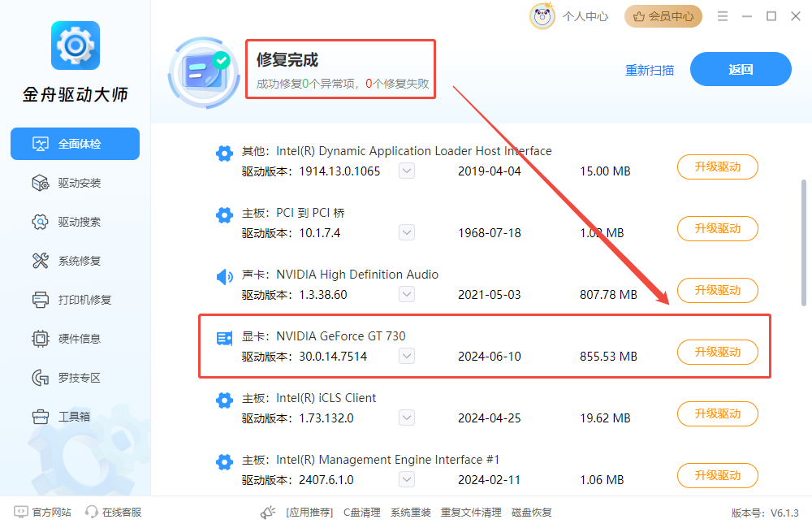The width and height of the screenshot is (812, 528).
Task: Click gear icon for Intel Management Engine Interface
Action: [x=224, y=461]
